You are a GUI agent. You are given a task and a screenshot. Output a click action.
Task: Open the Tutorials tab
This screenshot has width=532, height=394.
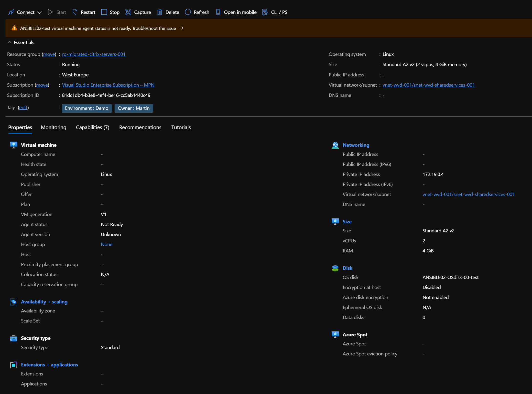pyautogui.click(x=181, y=127)
